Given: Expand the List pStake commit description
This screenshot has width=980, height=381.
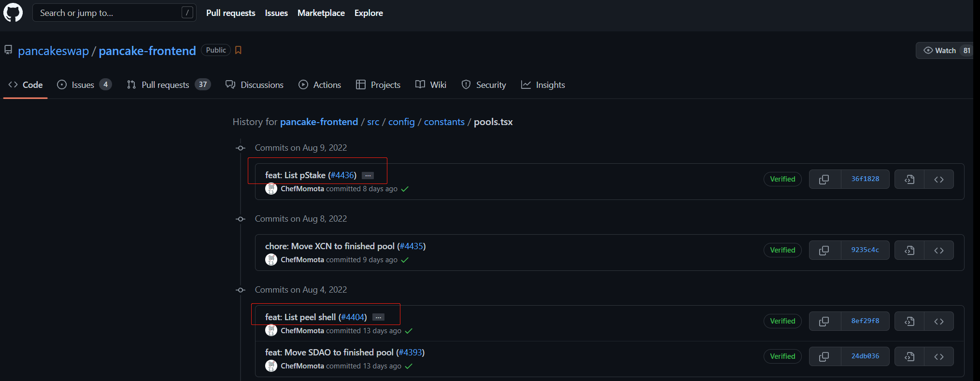Looking at the screenshot, I should click(x=368, y=176).
